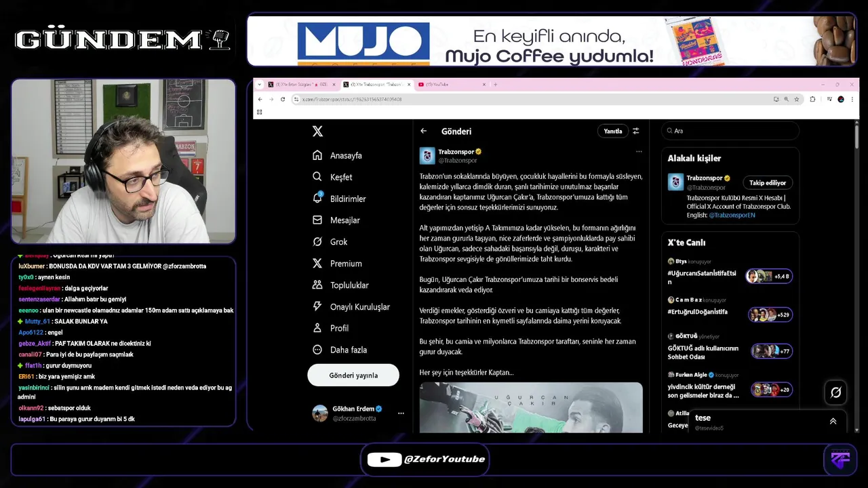868x488 pixels.
Task: Open the Chrome profile avatar
Action: 842,99
